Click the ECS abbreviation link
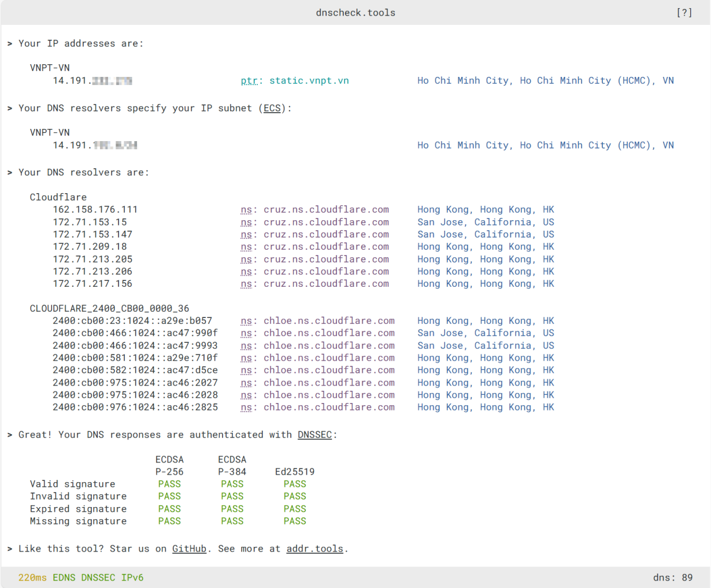711x588 pixels. click(x=272, y=108)
